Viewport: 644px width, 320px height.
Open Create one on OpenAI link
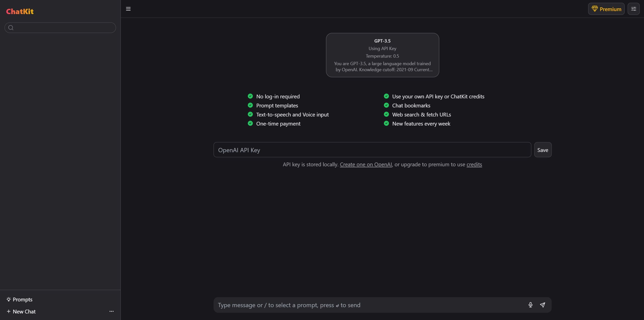click(366, 164)
